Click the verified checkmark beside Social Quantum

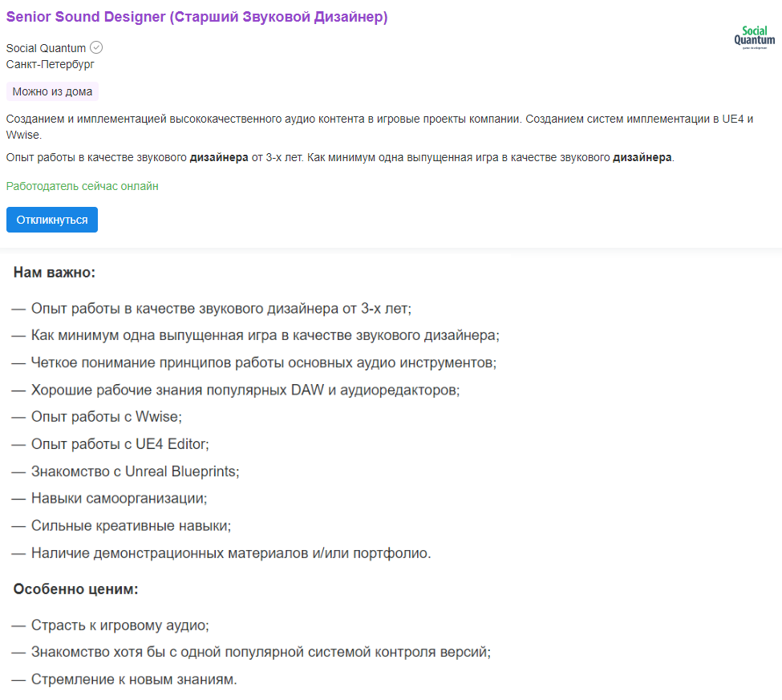tap(96, 47)
